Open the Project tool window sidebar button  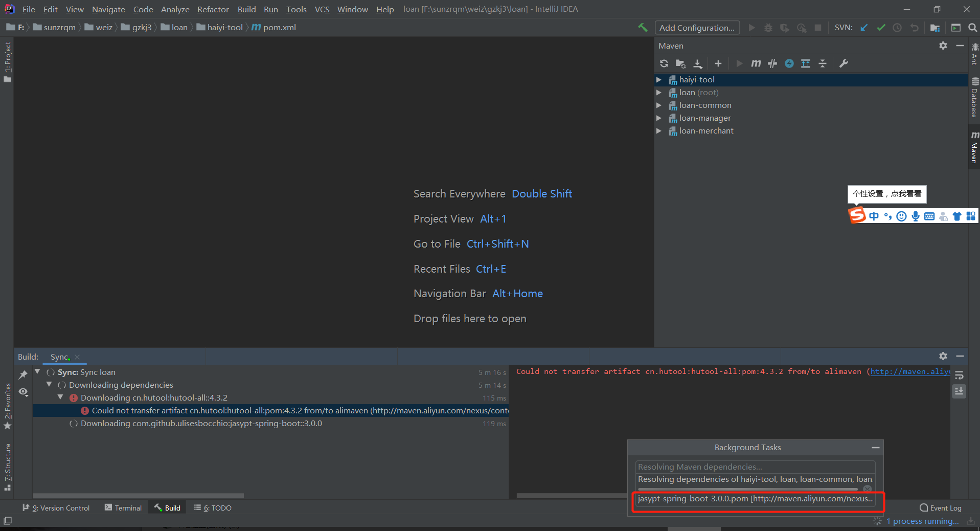point(7,62)
